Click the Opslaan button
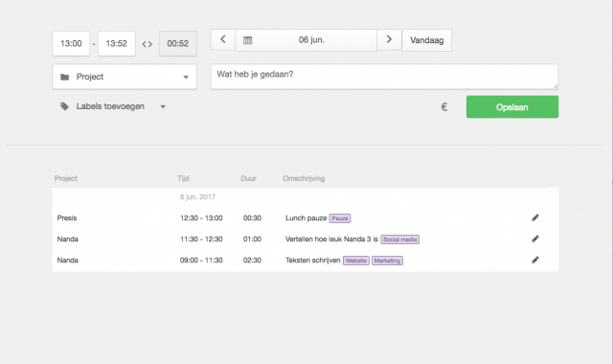The image size is (613, 364). [512, 106]
